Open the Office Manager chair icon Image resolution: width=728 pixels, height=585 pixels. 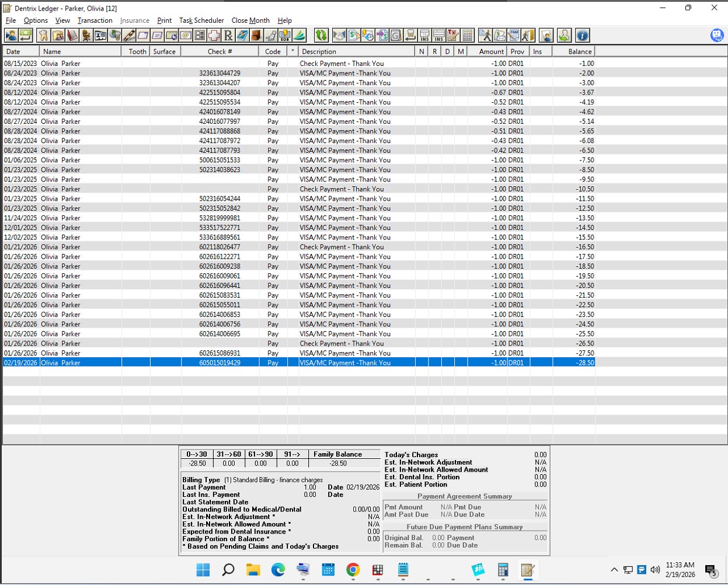86,36
